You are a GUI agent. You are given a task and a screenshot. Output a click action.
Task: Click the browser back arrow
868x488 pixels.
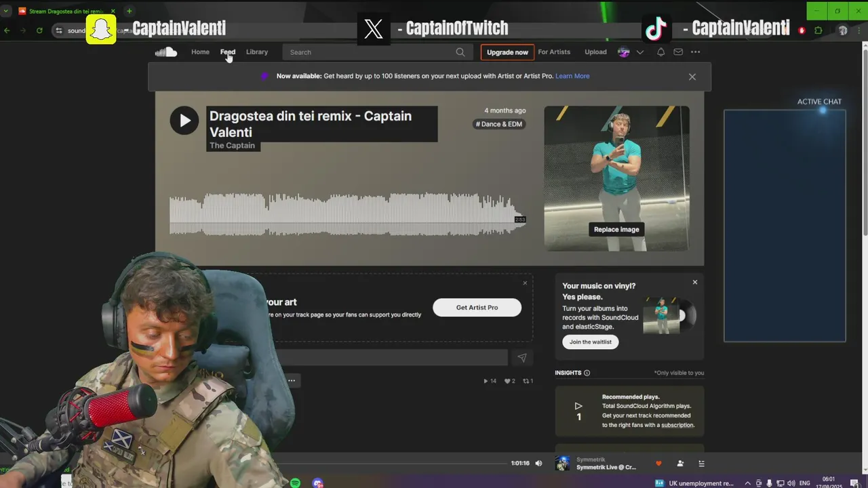[x=7, y=30]
